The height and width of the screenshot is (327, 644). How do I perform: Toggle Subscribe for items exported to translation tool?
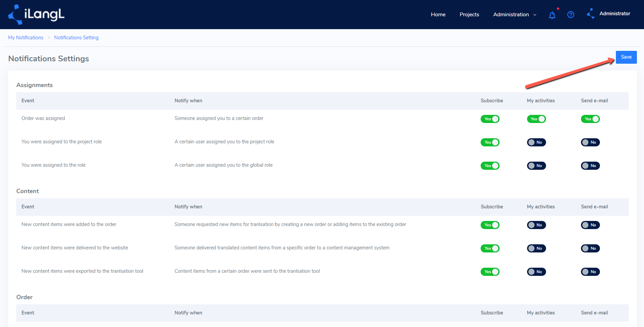click(490, 272)
